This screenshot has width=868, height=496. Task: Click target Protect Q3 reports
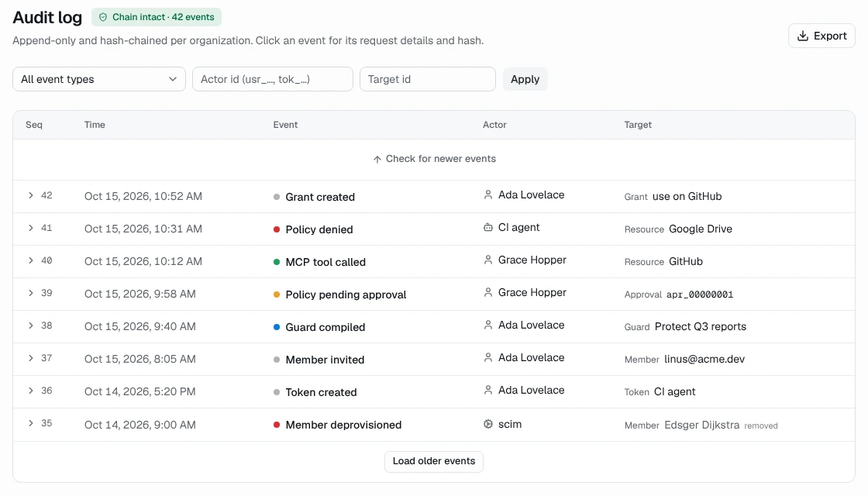click(x=701, y=326)
